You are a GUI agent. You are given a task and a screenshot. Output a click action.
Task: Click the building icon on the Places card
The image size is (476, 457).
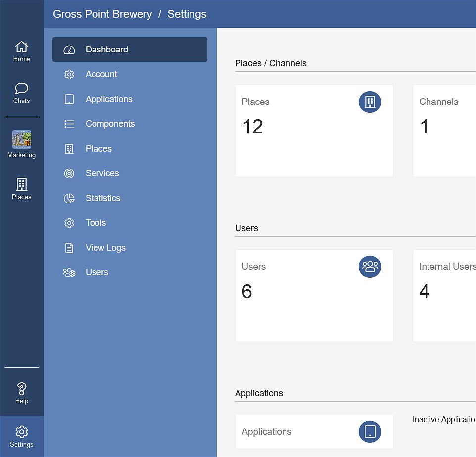(x=370, y=102)
